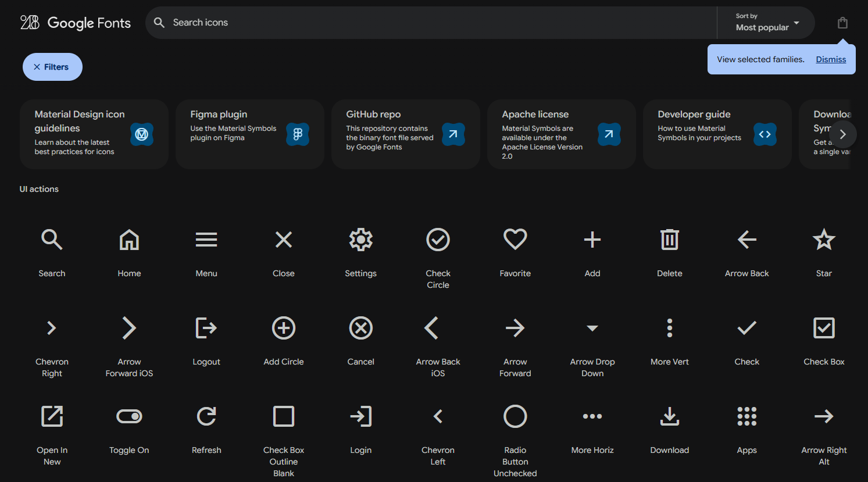868x482 pixels.
Task: Click the Search icons input field
Action: (430, 22)
